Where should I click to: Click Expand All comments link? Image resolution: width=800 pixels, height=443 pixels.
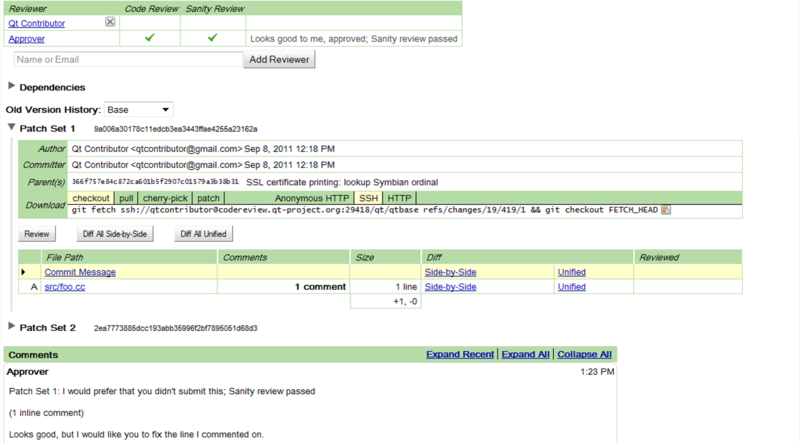point(525,355)
